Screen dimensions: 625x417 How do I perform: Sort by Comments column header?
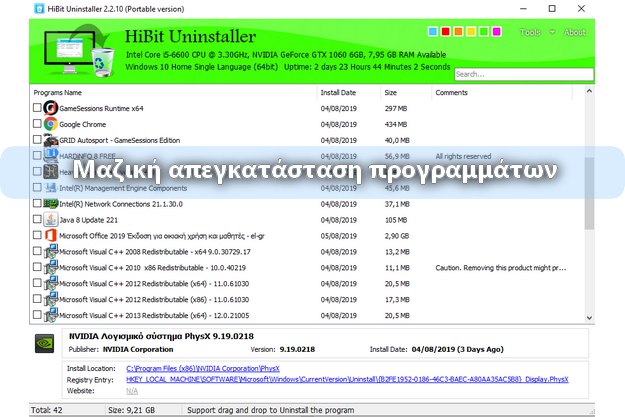click(451, 92)
